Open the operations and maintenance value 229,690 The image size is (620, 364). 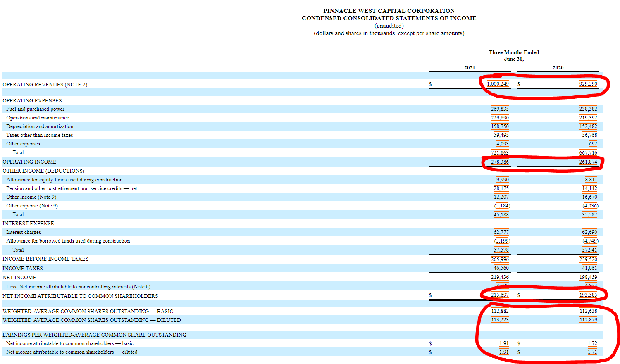pyautogui.click(x=500, y=118)
